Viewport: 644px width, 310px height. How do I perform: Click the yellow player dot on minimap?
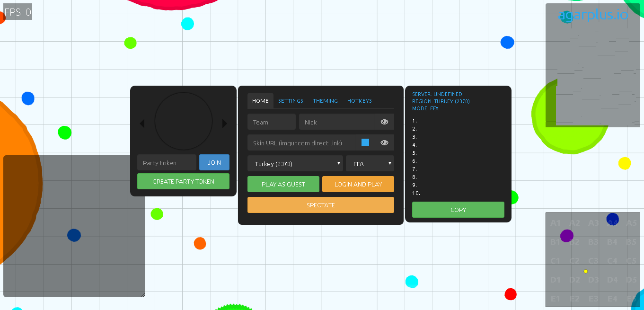click(x=586, y=271)
